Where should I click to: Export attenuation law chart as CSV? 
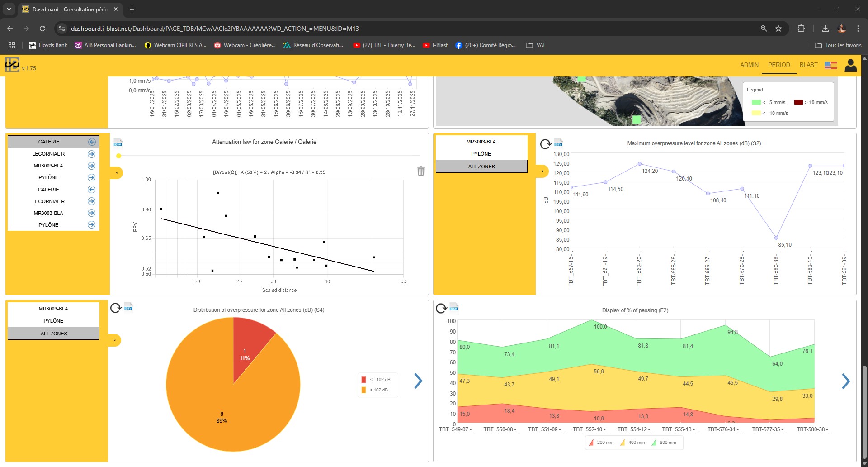[x=118, y=142]
